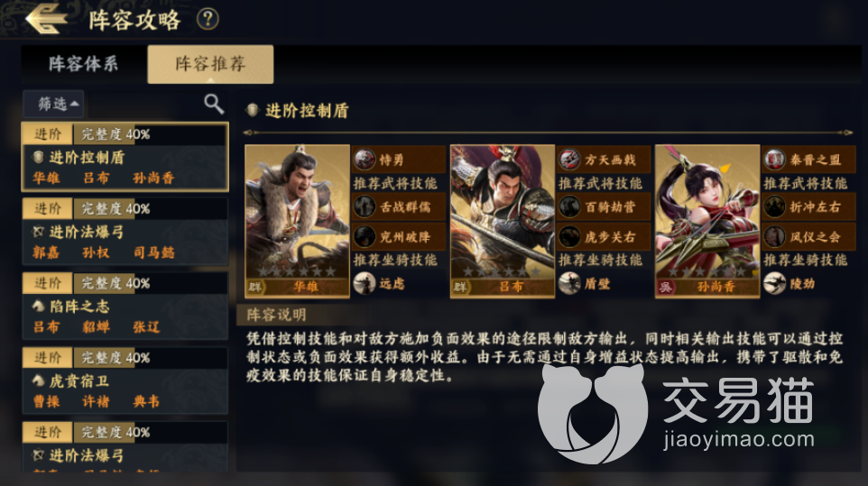The image size is (868, 486).
Task: Open the help question mark icon
Action: [208, 19]
